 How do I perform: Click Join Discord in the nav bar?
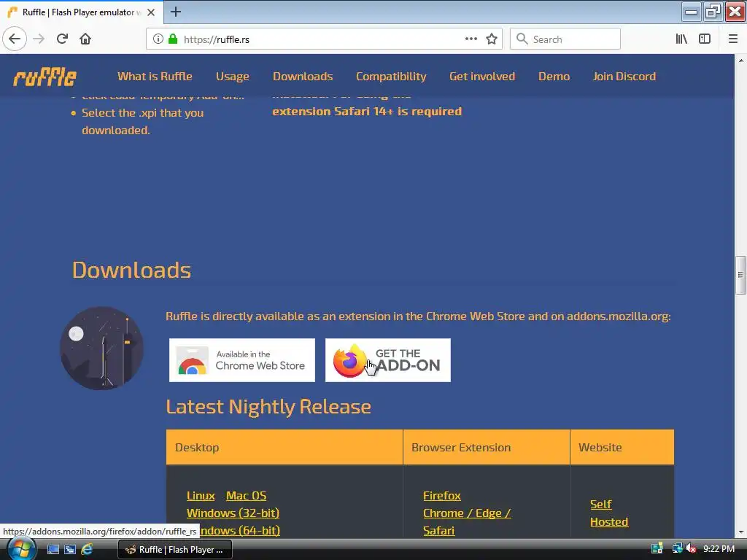624,76
